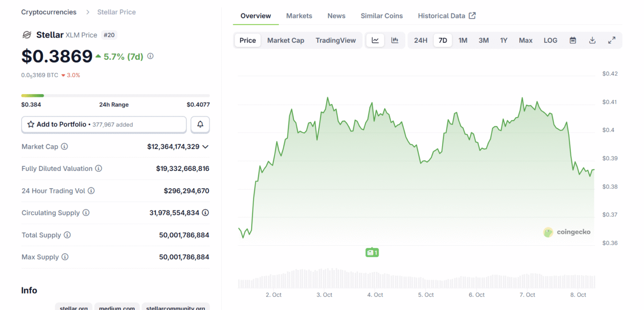Switch to the line chart icon
This screenshot has width=644, height=310.
(x=375, y=40)
